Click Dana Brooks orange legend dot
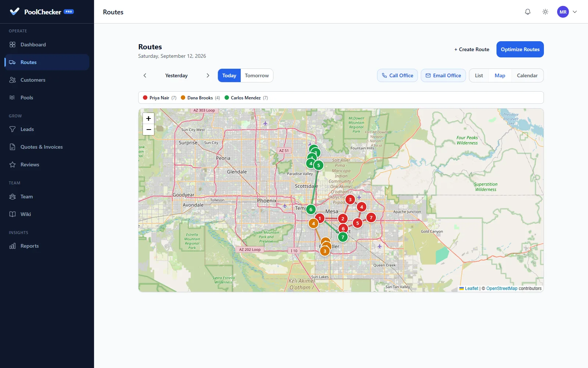This screenshot has height=368, width=588. click(x=183, y=98)
